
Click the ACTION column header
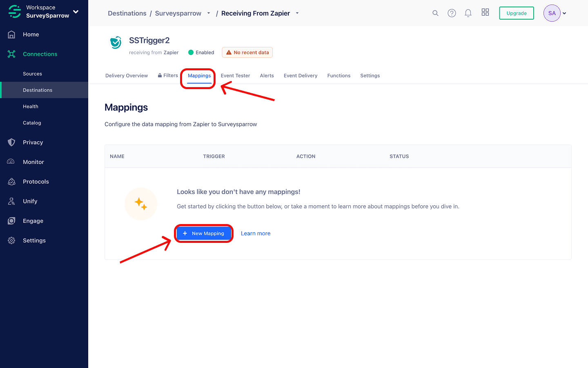(x=306, y=156)
